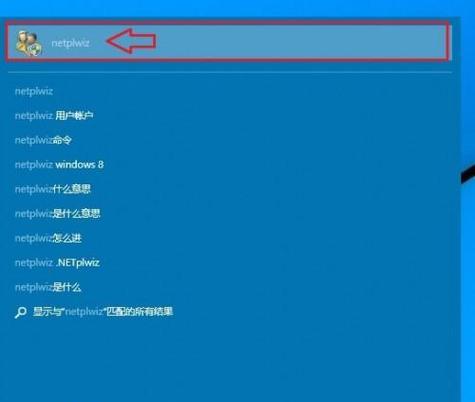Select netplwiz windows 8 suggestion
475x402 pixels.
[x=59, y=165]
